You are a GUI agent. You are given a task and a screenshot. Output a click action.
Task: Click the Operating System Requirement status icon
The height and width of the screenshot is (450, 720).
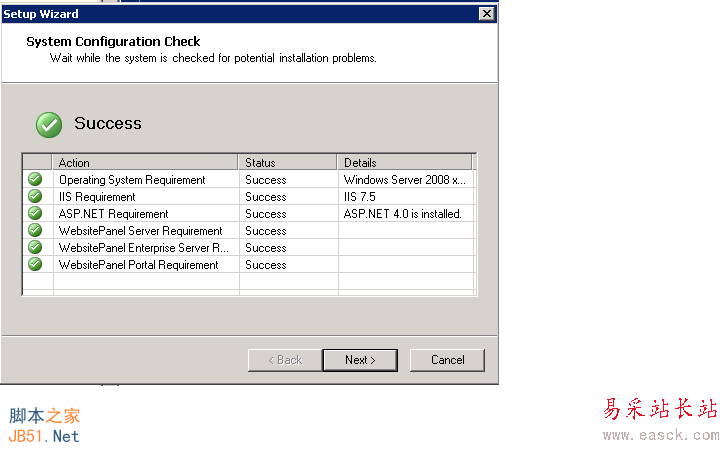click(x=35, y=179)
